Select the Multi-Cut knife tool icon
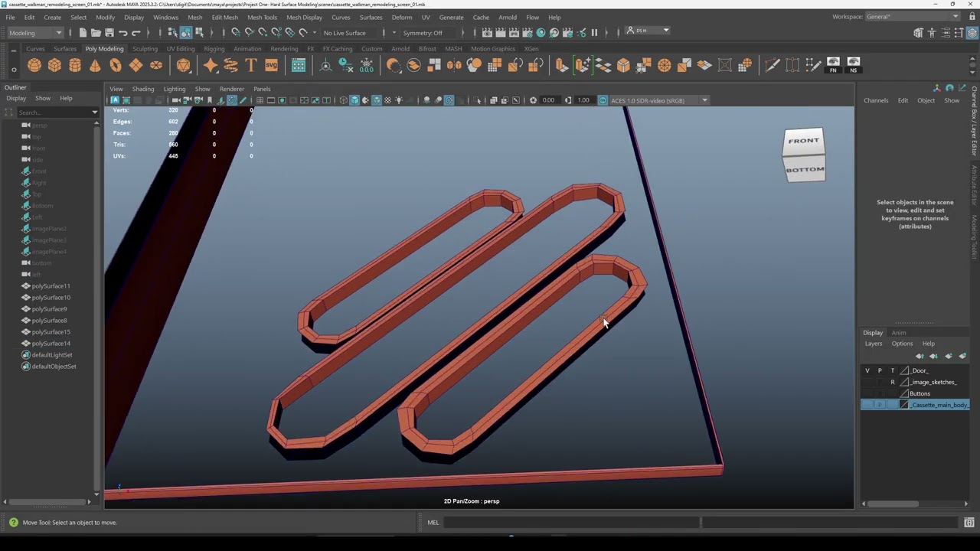Image resolution: width=980 pixels, height=551 pixels. (x=772, y=66)
